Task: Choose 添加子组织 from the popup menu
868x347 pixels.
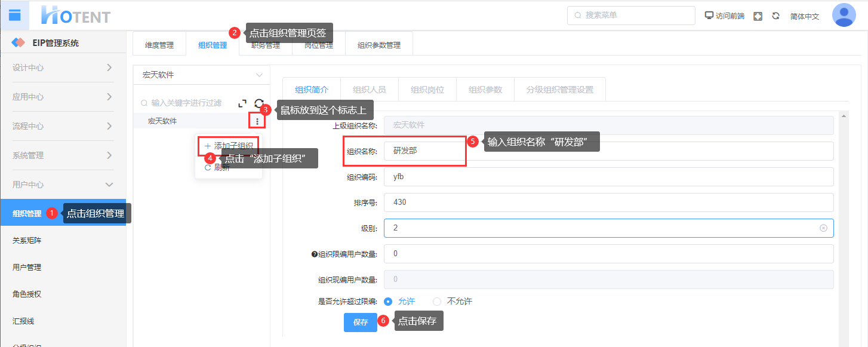Action: [229, 146]
